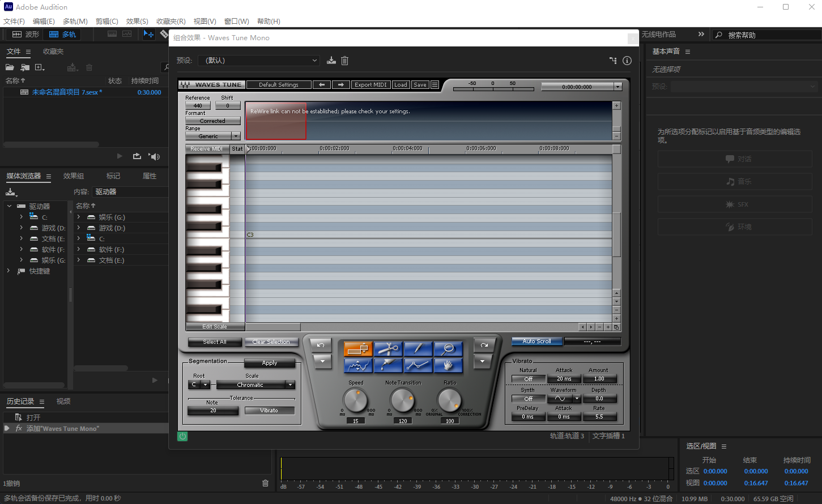Select the Waves Tune scissors tool
This screenshot has width=822, height=504.
(x=388, y=349)
